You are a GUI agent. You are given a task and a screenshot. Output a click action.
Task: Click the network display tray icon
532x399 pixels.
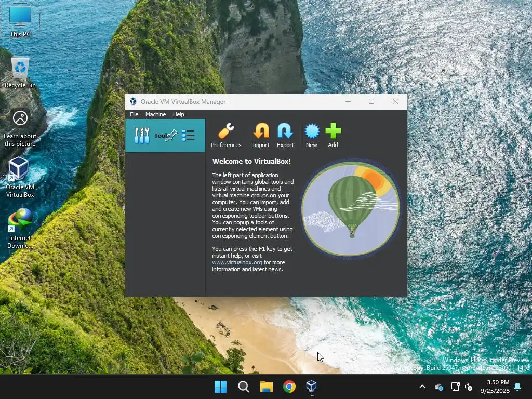tap(455, 387)
